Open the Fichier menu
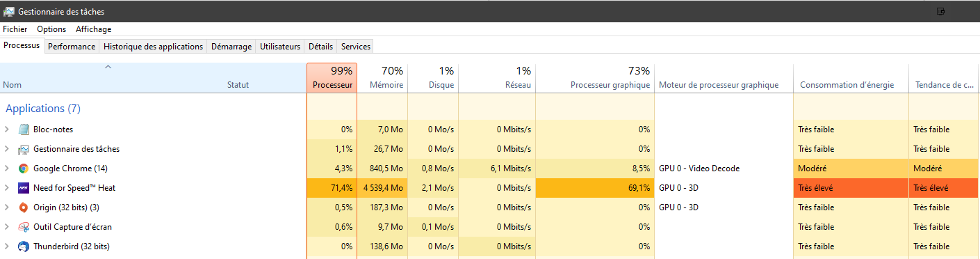 [x=15, y=29]
